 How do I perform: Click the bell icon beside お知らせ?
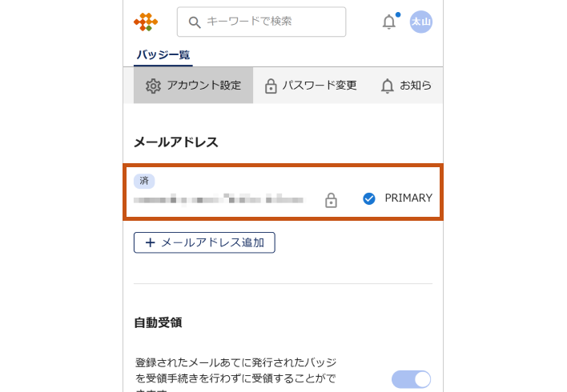pos(388,86)
